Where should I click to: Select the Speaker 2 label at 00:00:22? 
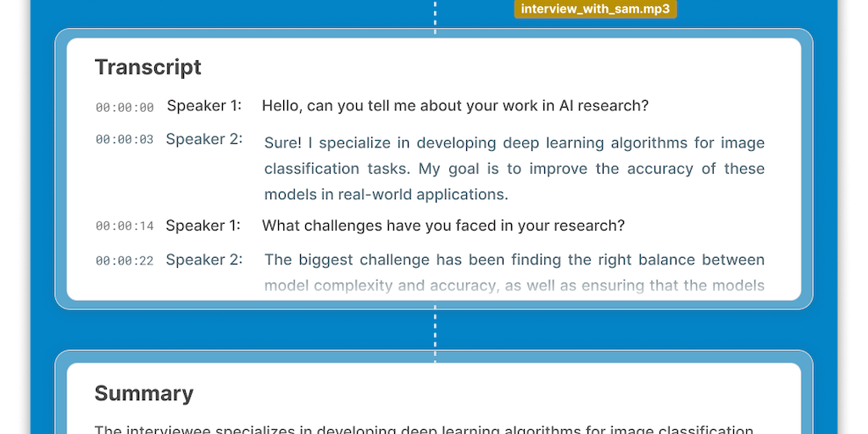click(204, 259)
